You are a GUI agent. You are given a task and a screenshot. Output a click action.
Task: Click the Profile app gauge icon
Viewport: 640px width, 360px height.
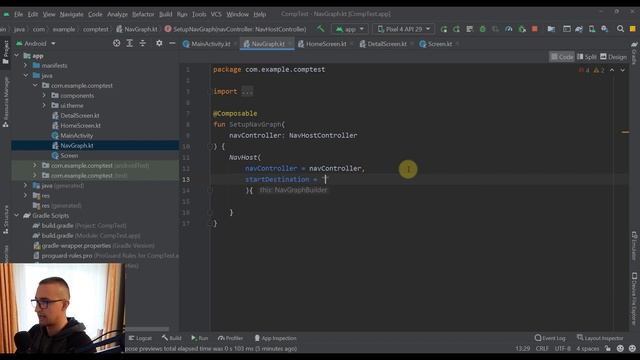coord(509,29)
